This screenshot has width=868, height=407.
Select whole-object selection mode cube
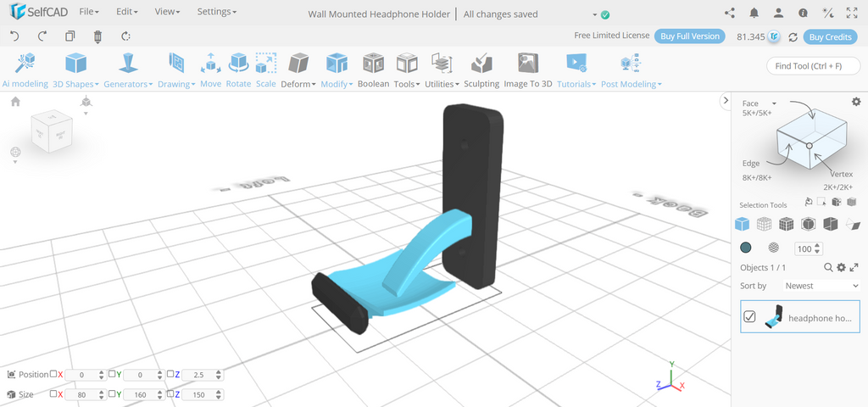[x=742, y=224]
